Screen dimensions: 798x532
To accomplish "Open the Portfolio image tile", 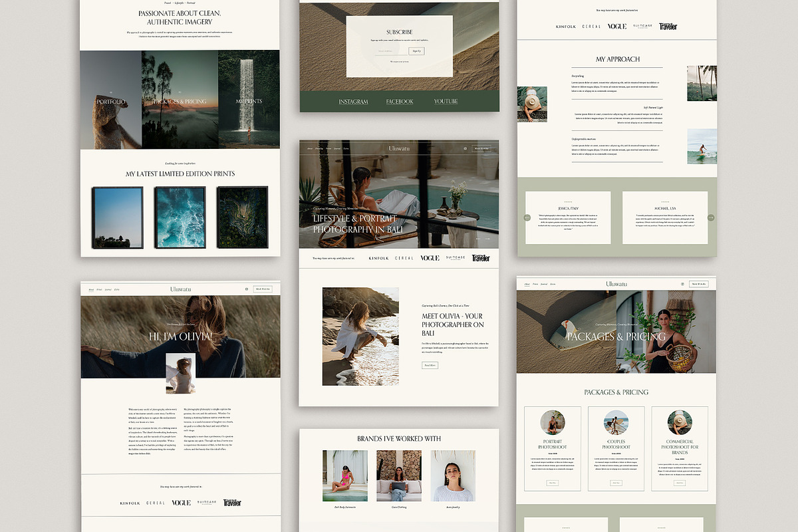I will [x=110, y=102].
